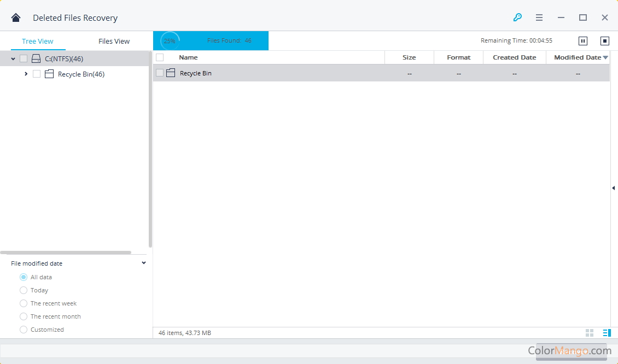Tick the Recycle Bin checkbox in tree
This screenshot has height=364, width=618.
tap(37, 74)
